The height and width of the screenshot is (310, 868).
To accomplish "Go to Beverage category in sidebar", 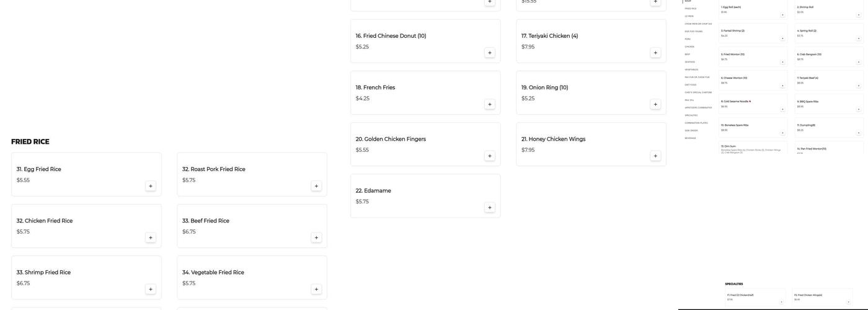I will pyautogui.click(x=691, y=138).
